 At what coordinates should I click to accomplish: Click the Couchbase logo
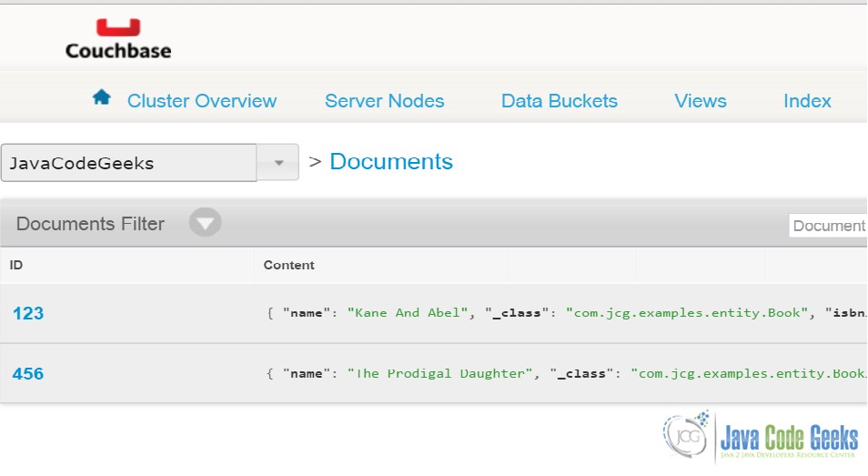point(118,39)
